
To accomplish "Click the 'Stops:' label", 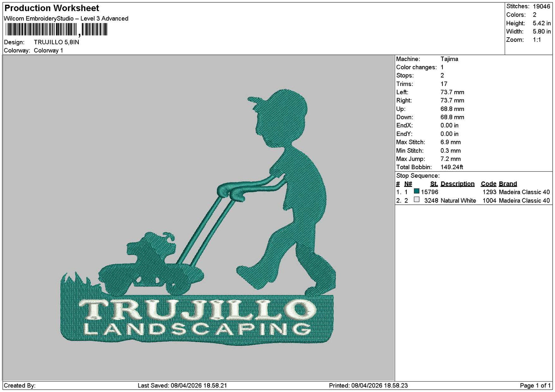I will [x=405, y=76].
